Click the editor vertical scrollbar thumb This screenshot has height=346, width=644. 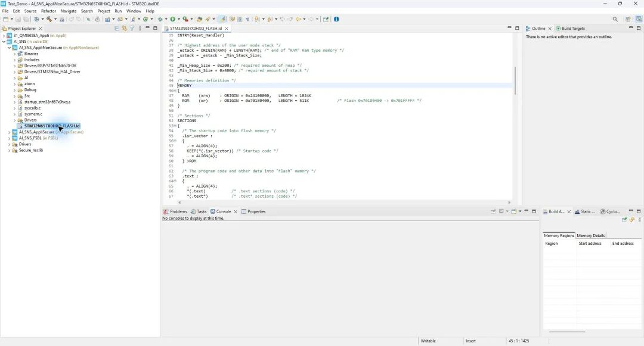point(515,80)
